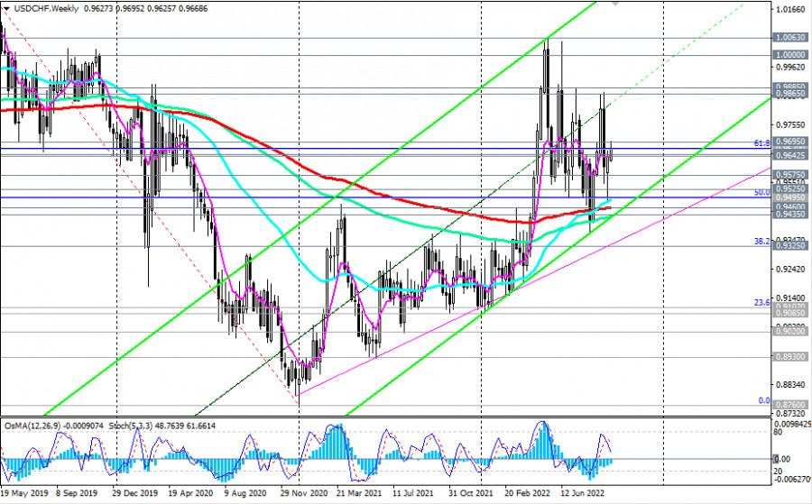Select the 0.89300 price level label
812x504 pixels.
coord(790,357)
